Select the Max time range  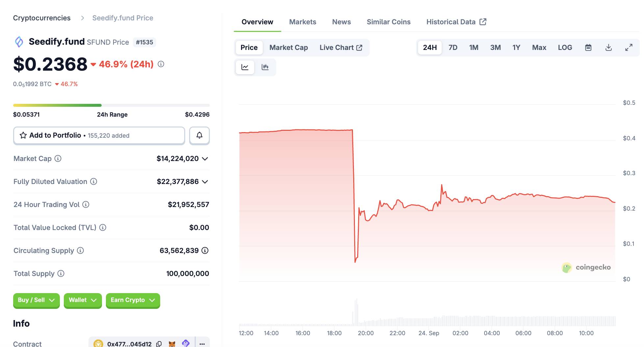click(539, 48)
